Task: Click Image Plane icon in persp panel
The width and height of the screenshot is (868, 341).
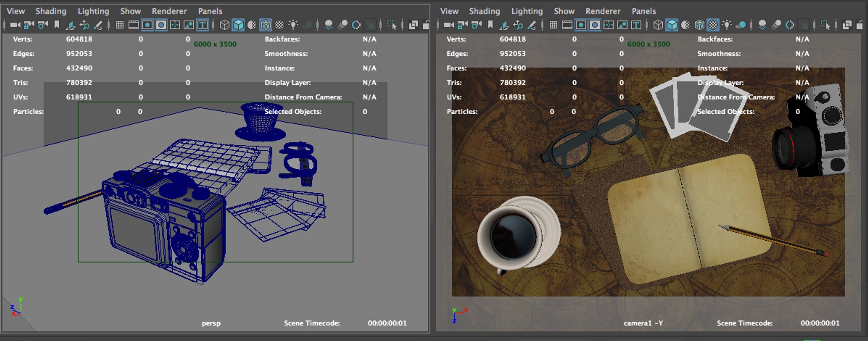Action: click(71, 25)
